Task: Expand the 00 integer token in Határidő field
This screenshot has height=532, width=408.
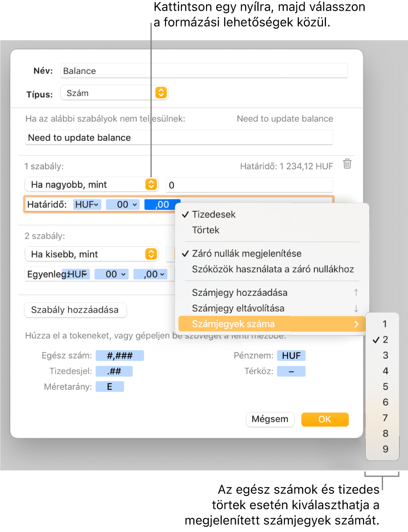Action: coord(123,205)
